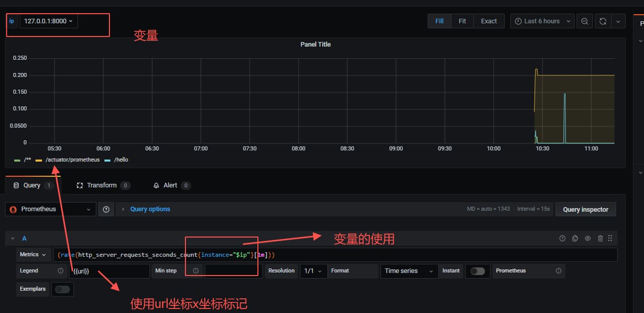Click the zoom out time range icon
The image size is (644, 313).
point(585,21)
